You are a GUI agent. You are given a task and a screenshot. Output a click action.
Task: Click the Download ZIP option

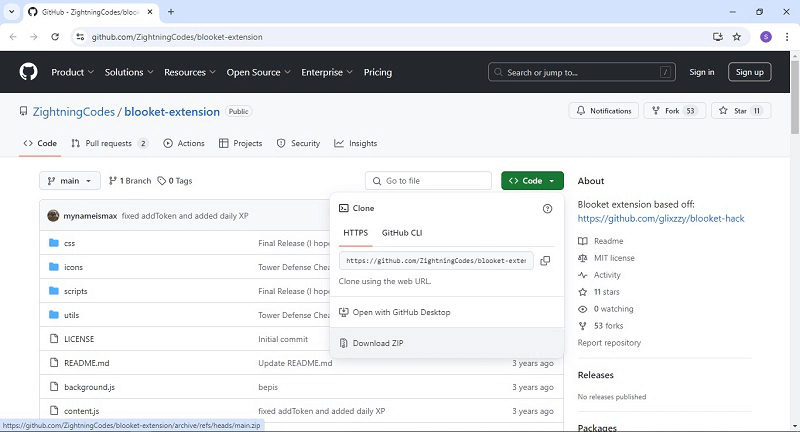(x=447, y=343)
